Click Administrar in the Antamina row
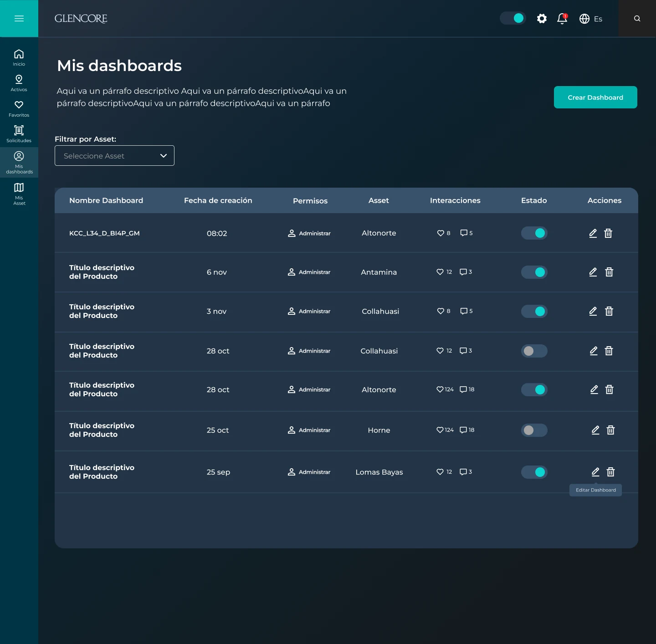This screenshot has height=644, width=656. 309,272
